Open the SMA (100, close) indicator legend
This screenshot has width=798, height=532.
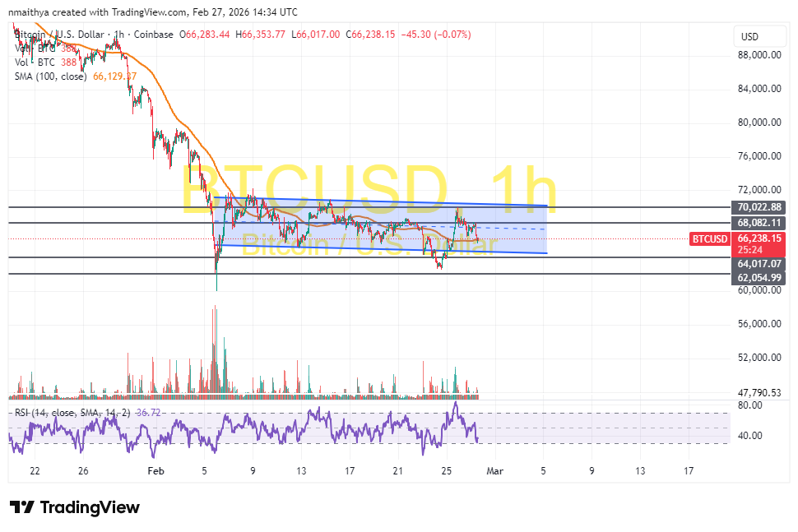[x=53, y=76]
